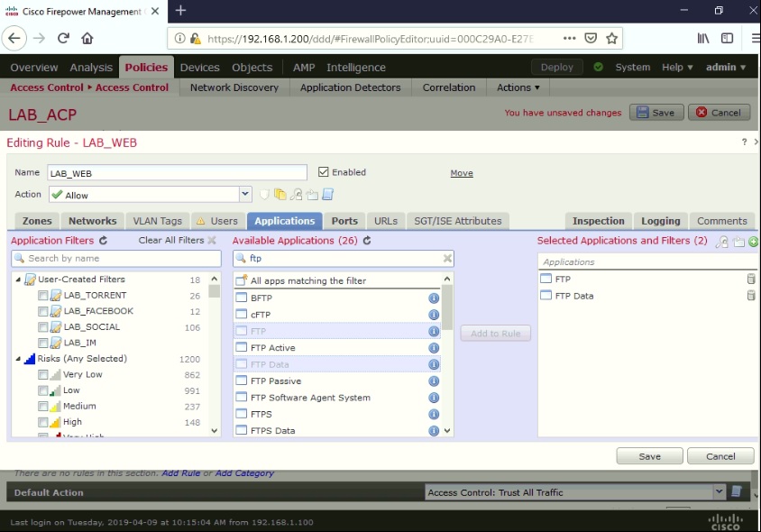
Task: Refresh the Available Applications list
Action: tap(367, 241)
